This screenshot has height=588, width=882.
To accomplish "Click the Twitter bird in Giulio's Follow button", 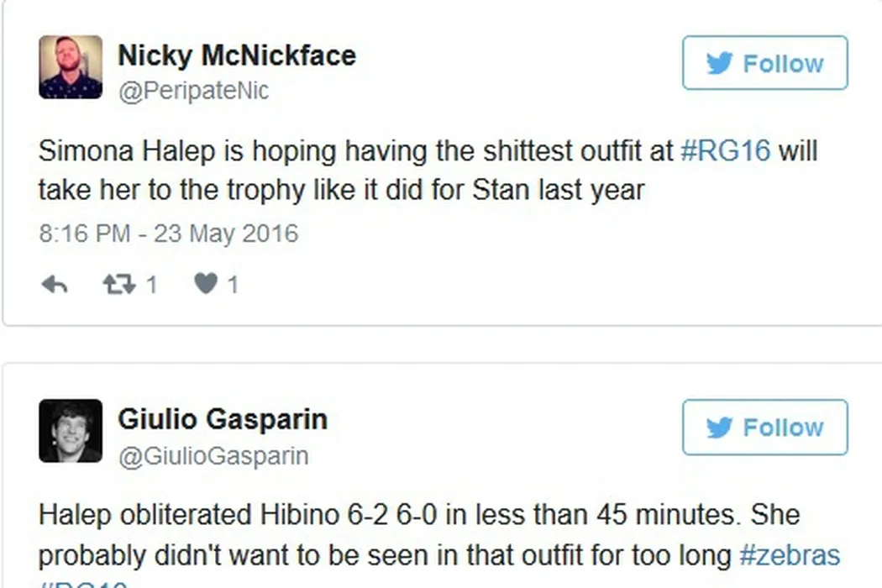I will [720, 428].
